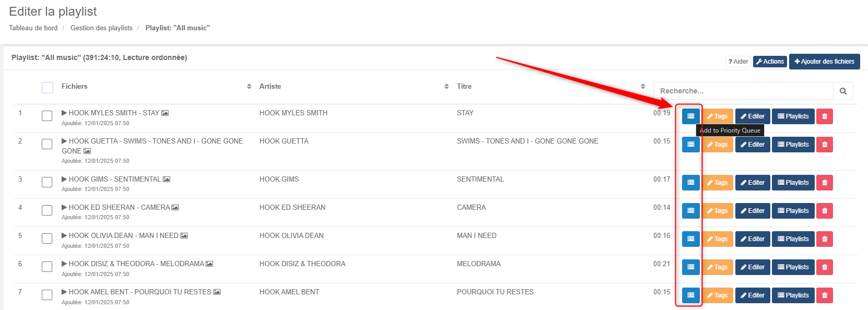Play HOOK GIMS - SENTIMENTAL preview
868x310 pixels.
pyautogui.click(x=65, y=179)
